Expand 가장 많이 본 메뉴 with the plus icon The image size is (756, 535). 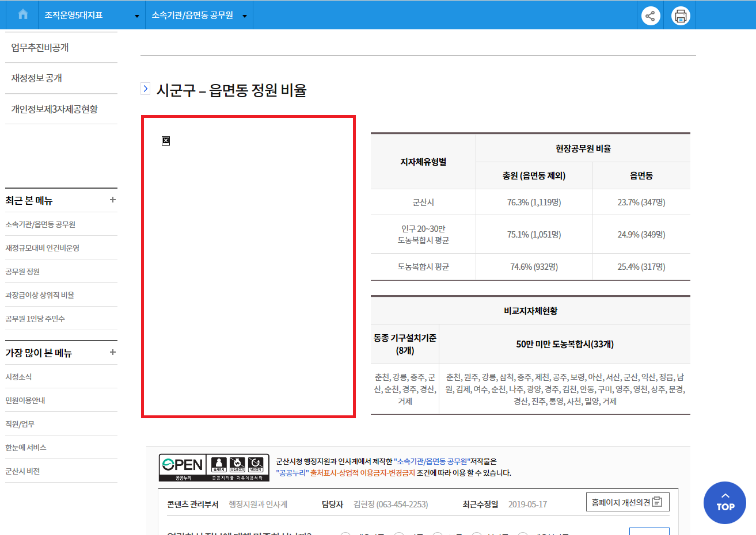[x=113, y=352]
